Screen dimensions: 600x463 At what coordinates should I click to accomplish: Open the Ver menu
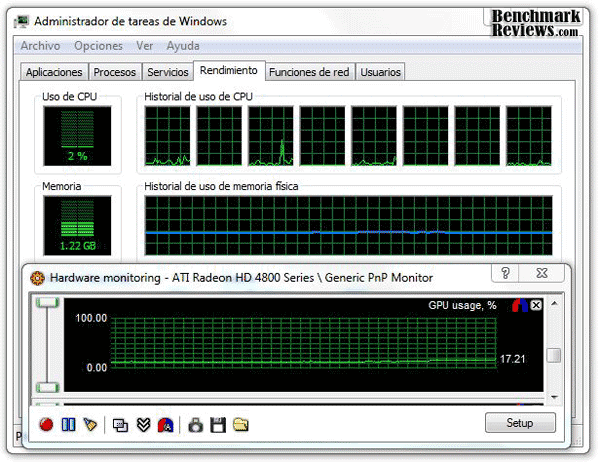[x=145, y=46]
